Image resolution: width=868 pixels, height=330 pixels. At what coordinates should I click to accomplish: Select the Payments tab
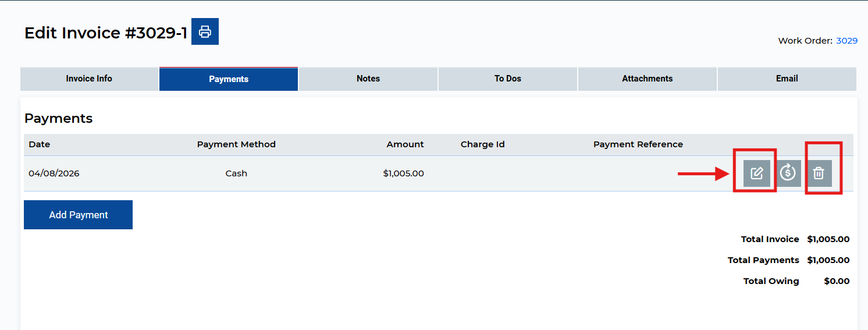click(229, 79)
